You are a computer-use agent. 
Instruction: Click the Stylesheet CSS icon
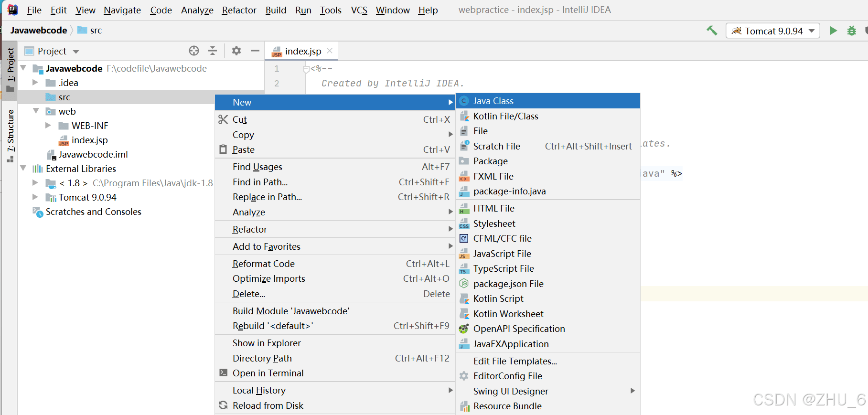coord(464,223)
